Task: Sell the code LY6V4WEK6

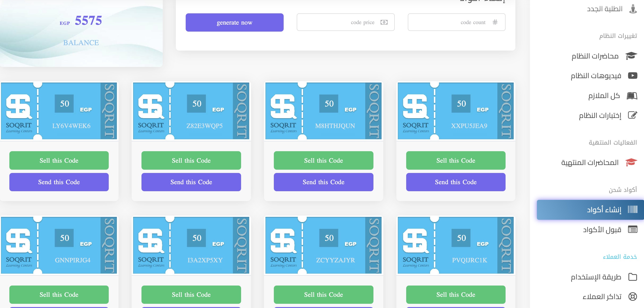Action: pyautogui.click(x=59, y=160)
